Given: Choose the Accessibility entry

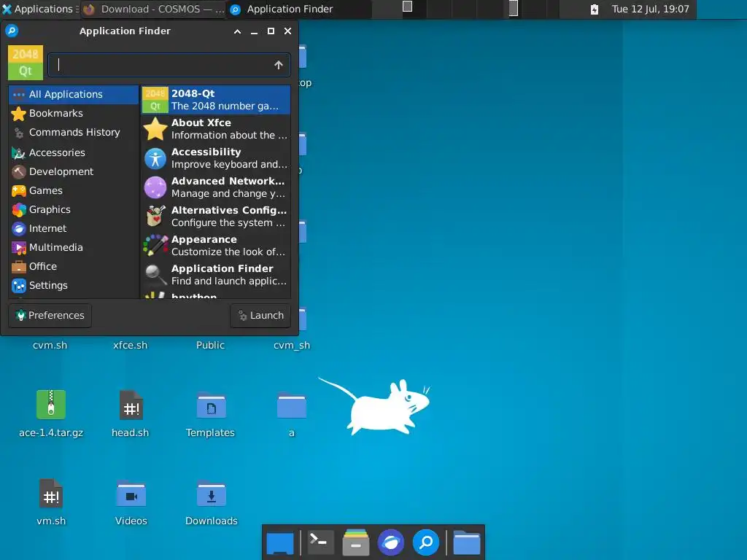Looking at the screenshot, I should tap(215, 157).
